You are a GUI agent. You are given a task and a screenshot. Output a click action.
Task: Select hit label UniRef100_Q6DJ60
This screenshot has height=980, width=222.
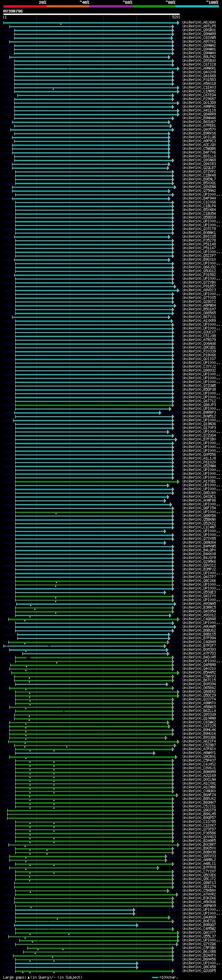click(x=199, y=493)
